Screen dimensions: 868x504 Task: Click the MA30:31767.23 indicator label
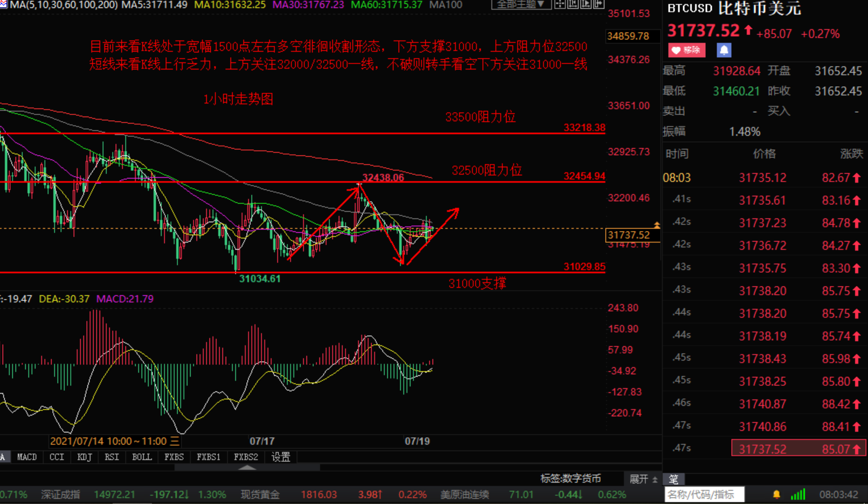[308, 5]
